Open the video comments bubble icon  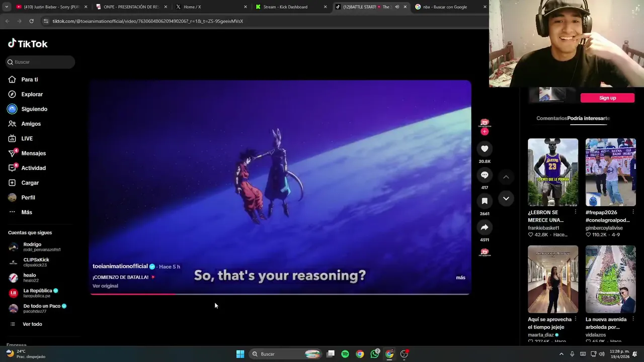485,175
